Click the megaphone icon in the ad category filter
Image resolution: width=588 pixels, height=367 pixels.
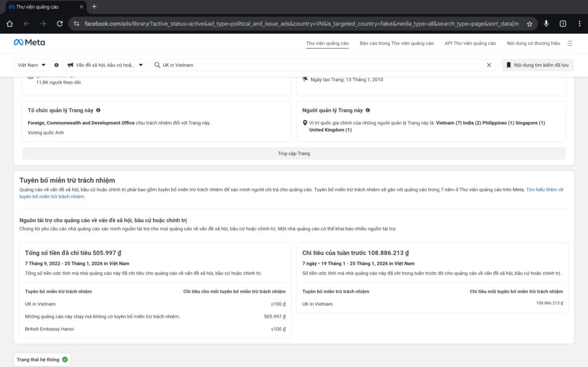[72, 64]
